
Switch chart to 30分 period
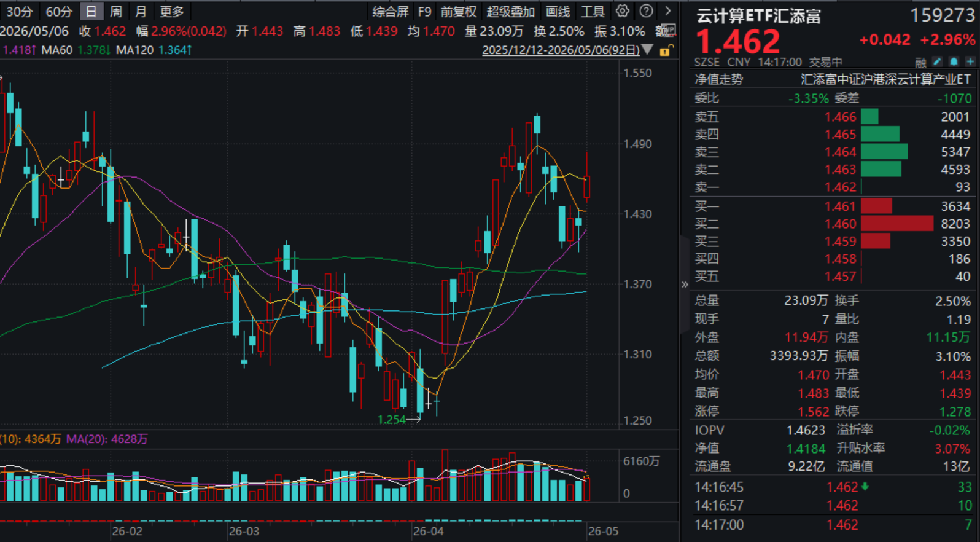19,11
